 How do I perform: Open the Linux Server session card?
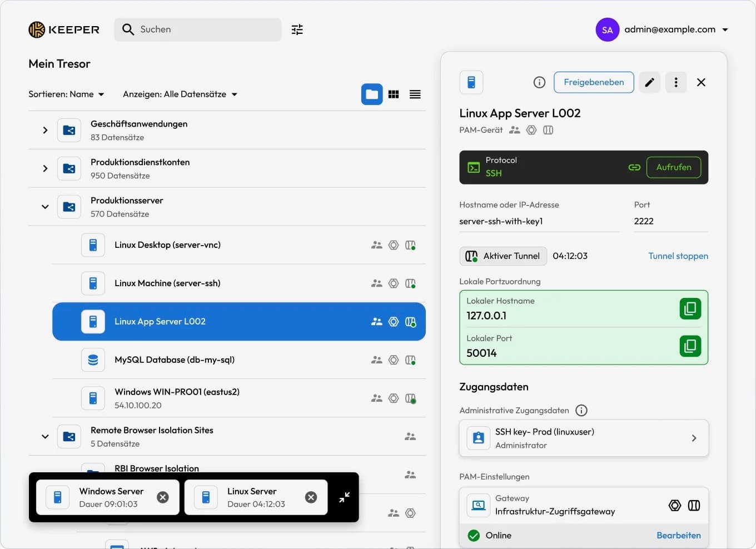[256, 497]
